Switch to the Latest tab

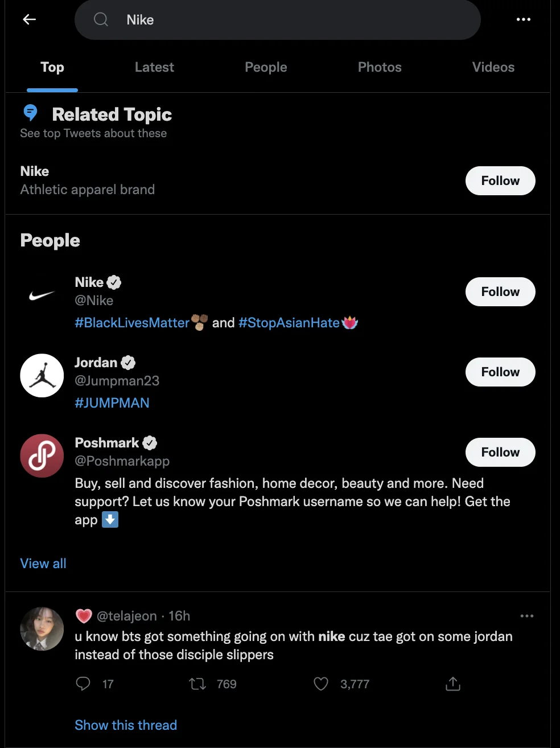[154, 67]
